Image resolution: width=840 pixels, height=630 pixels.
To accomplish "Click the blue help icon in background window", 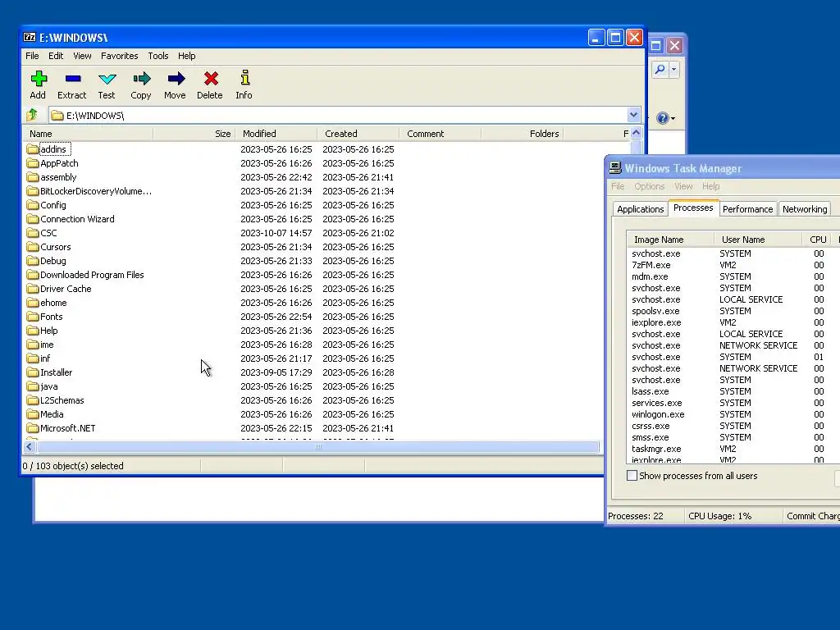I will click(662, 118).
